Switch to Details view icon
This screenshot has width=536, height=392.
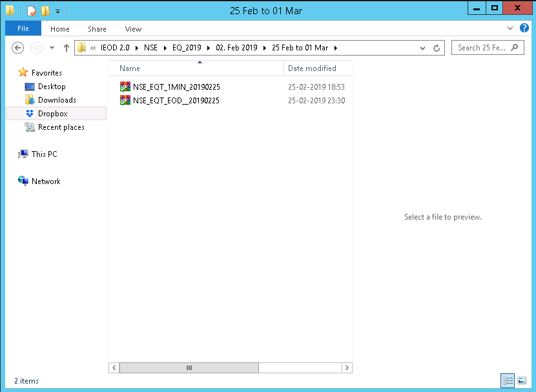coord(508,380)
